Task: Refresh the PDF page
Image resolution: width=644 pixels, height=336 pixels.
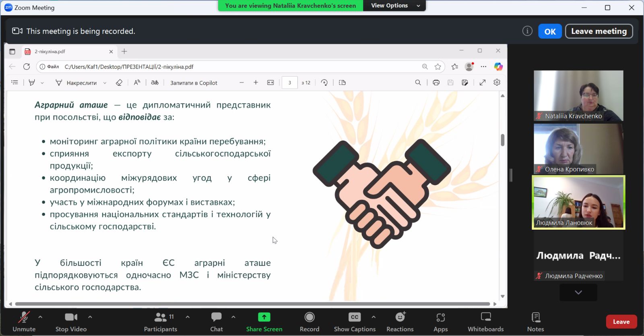Action: tap(27, 66)
